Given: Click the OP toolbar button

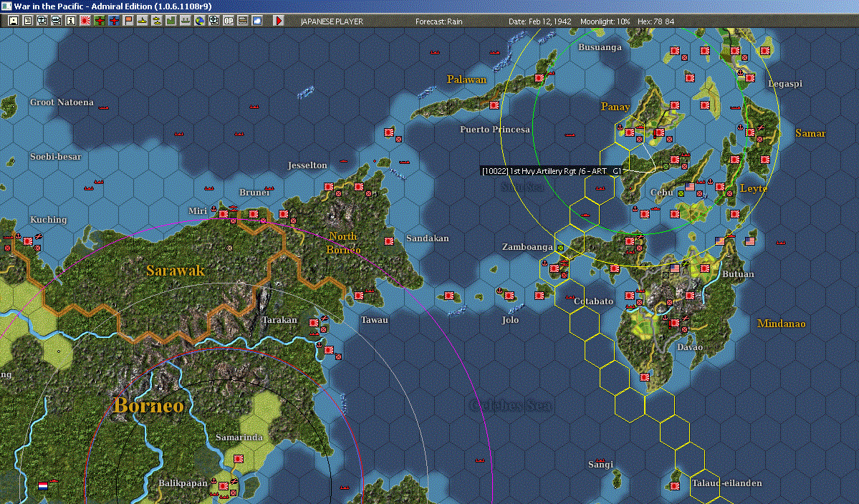Looking at the screenshot, I should [x=229, y=21].
